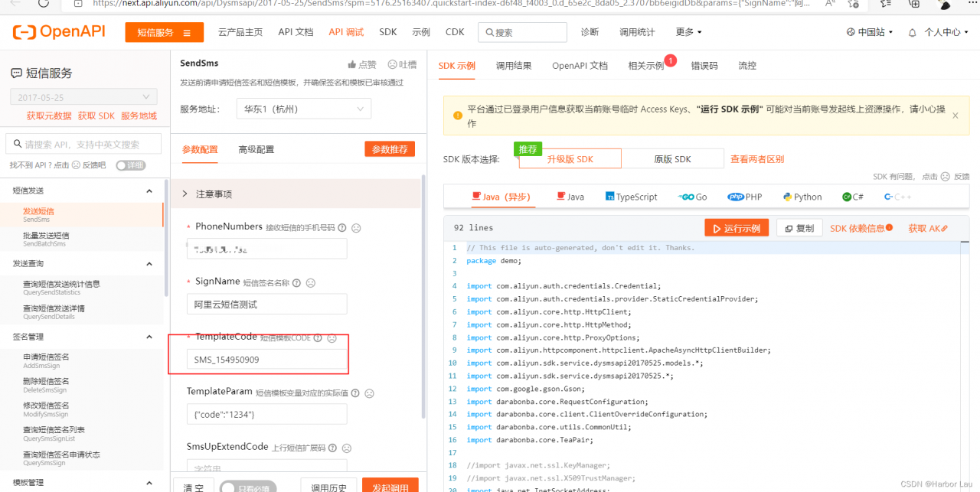The image size is (980, 492).
Task: Switch to the 高级配置 tab
Action: (x=256, y=149)
